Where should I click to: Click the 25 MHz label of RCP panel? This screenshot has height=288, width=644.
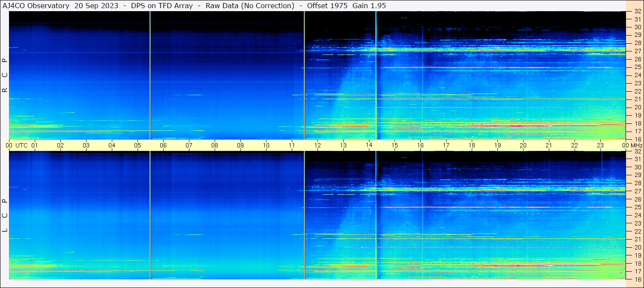pos(637,67)
